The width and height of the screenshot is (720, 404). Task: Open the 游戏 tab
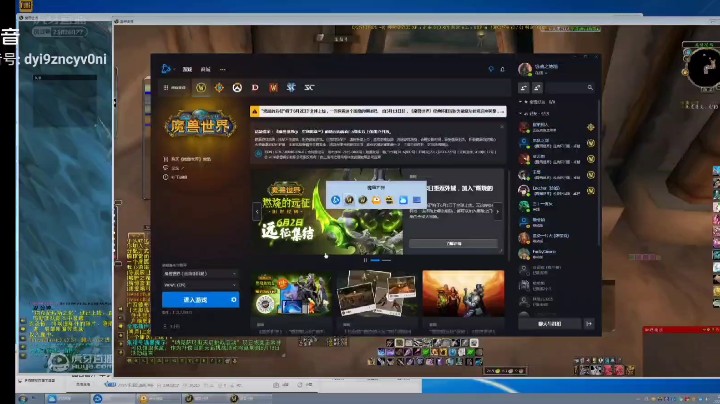pos(187,69)
